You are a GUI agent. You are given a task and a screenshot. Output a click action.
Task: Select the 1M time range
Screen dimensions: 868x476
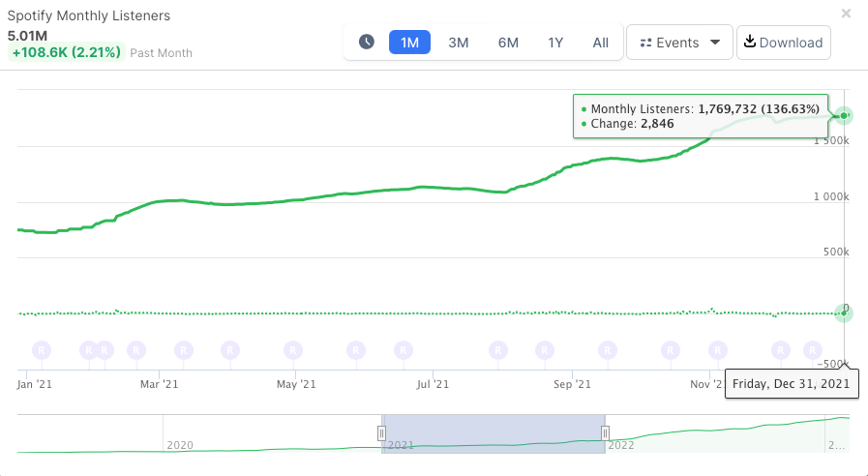[409, 42]
